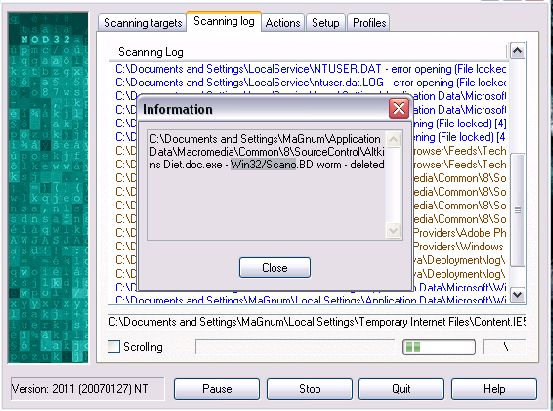
Task: Click the Close button in Information dialog
Action: [275, 267]
